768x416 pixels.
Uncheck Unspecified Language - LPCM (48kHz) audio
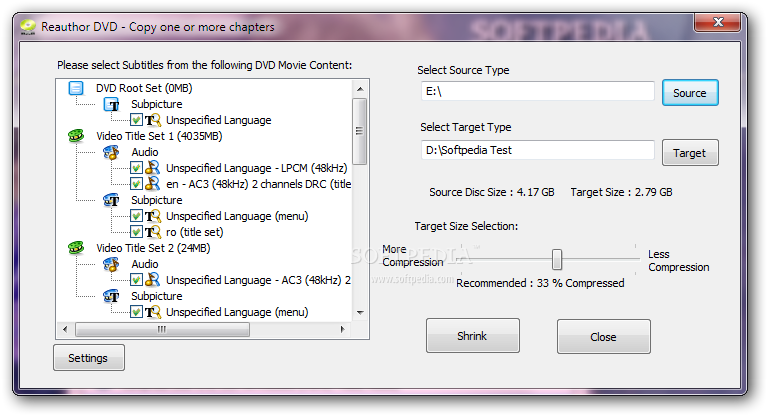(136, 168)
